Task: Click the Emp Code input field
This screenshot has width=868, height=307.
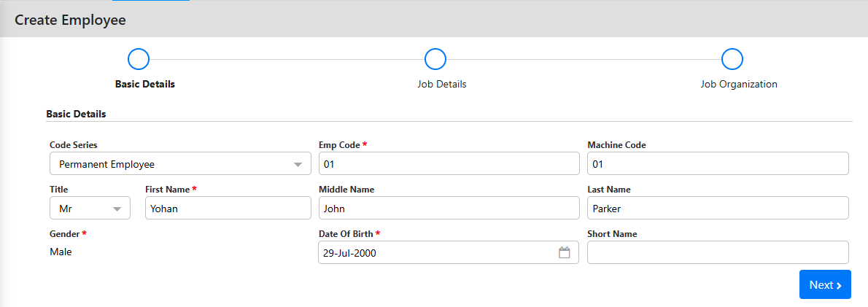Action: click(x=449, y=164)
